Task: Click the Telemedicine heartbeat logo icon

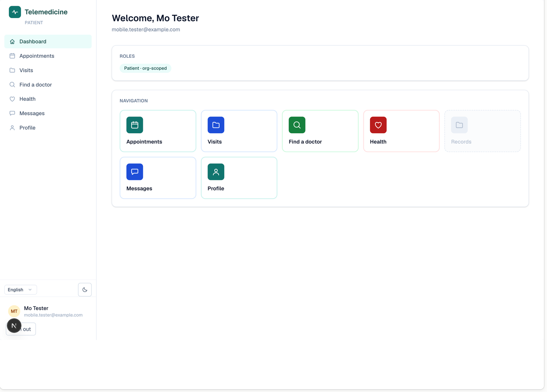Action: click(x=15, y=12)
